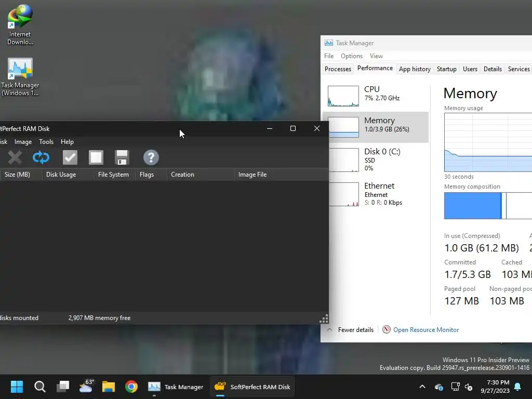Open the Image menu in RAM Disk

point(23,142)
